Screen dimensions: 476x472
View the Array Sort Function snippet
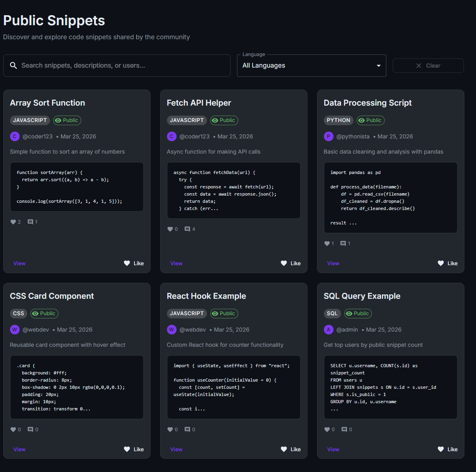(x=20, y=263)
